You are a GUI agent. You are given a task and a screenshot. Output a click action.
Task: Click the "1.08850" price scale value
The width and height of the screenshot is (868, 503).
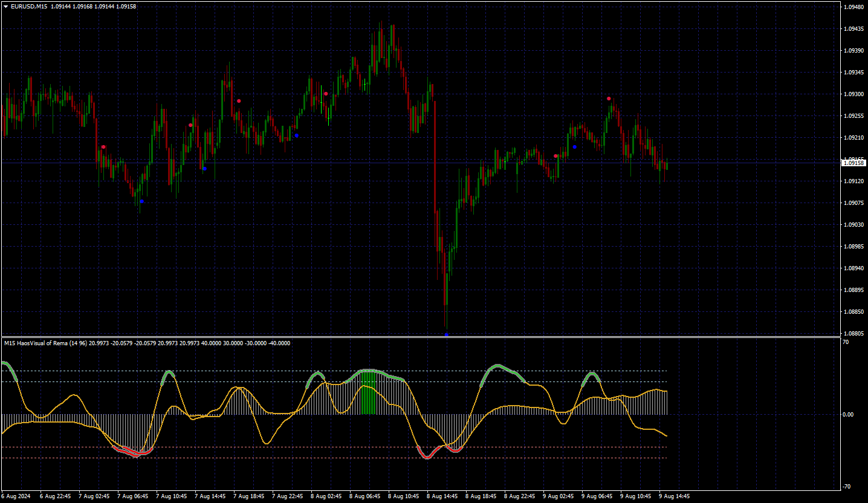tap(853, 312)
